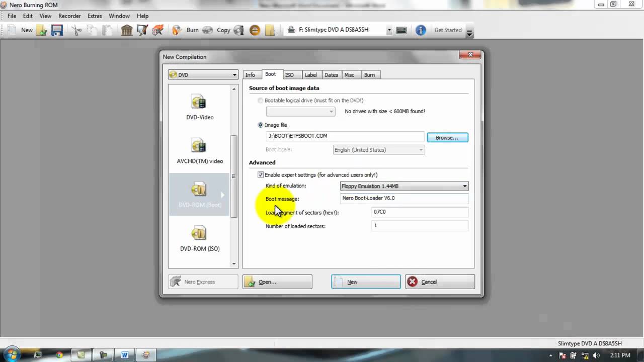Click the building-shaped toolbar icon
Viewport: 644px width, 362px height.
point(127,30)
